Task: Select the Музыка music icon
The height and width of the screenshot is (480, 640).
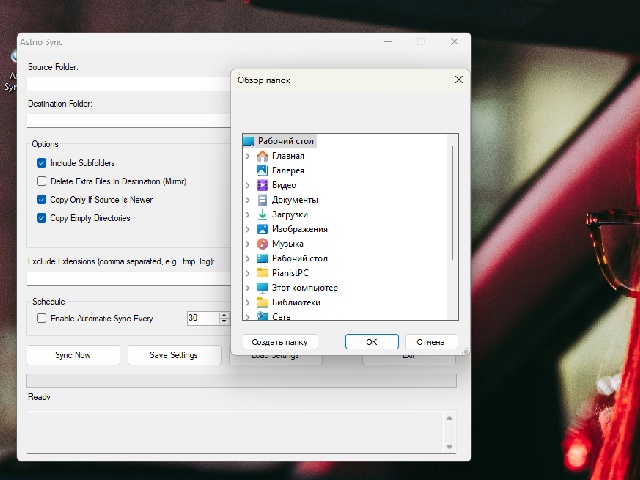Action: (x=262, y=244)
